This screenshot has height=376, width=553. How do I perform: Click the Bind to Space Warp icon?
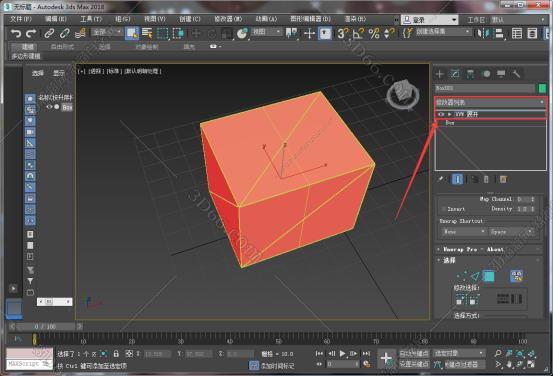click(80, 34)
